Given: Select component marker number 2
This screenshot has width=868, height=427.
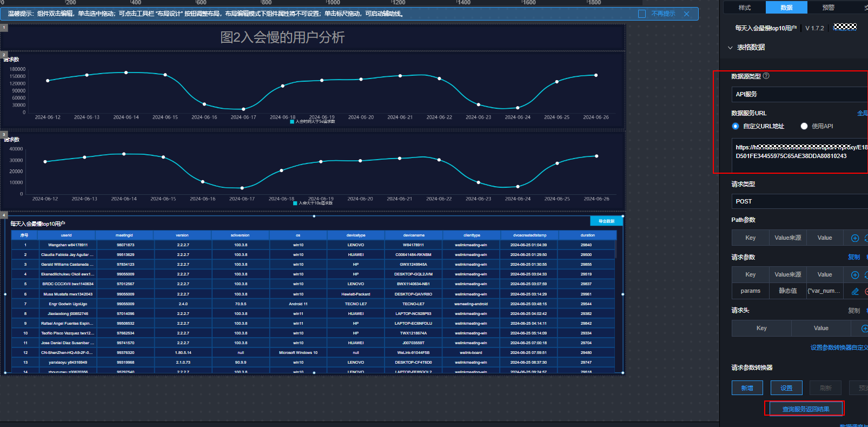Looking at the screenshot, I should [x=4, y=55].
